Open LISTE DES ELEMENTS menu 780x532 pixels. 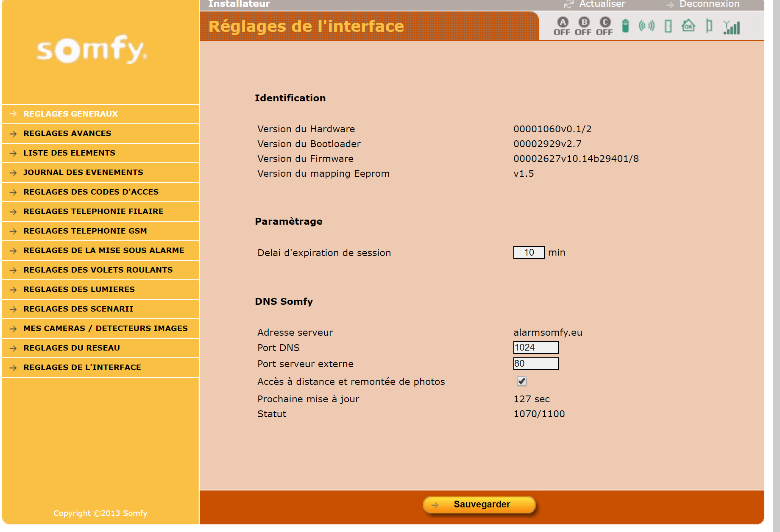tap(100, 153)
